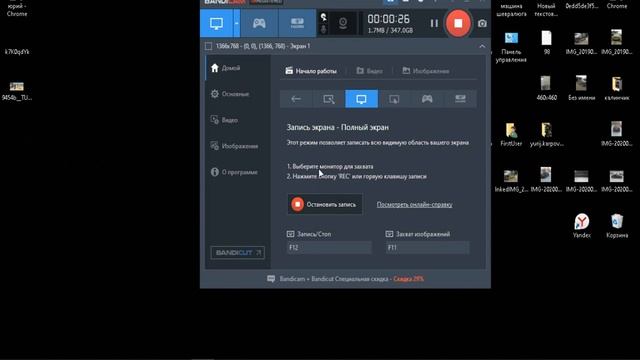Select the file named 98 on desktop
Image resolution: width=640 pixels, height=360 pixels.
pyautogui.click(x=547, y=43)
